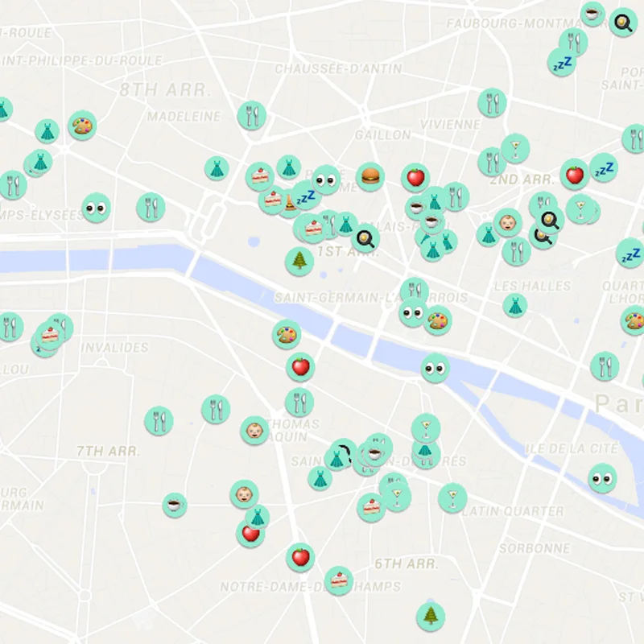Open the coffee cup marker in 7th Arr.
The image size is (644, 644).
click(175, 505)
